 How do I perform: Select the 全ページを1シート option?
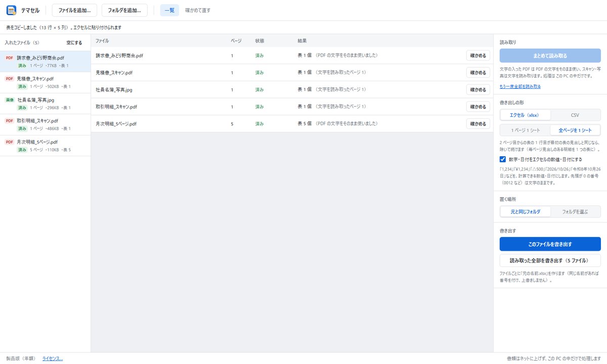[575, 130]
